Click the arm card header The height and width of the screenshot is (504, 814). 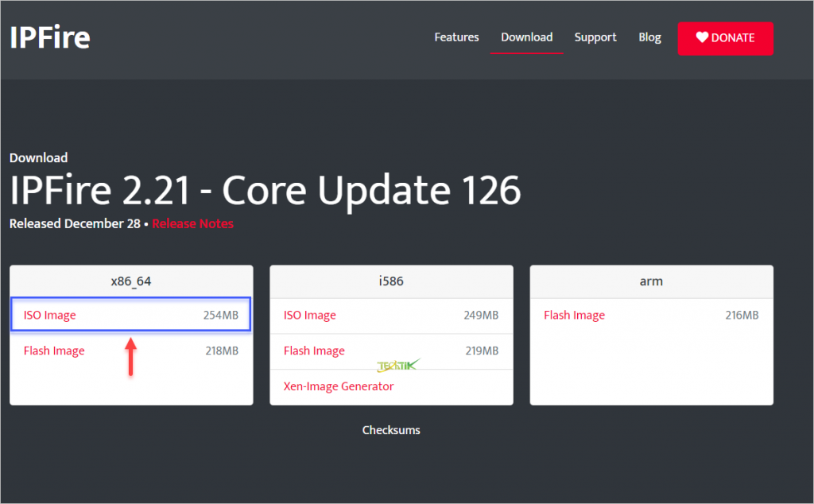point(651,281)
